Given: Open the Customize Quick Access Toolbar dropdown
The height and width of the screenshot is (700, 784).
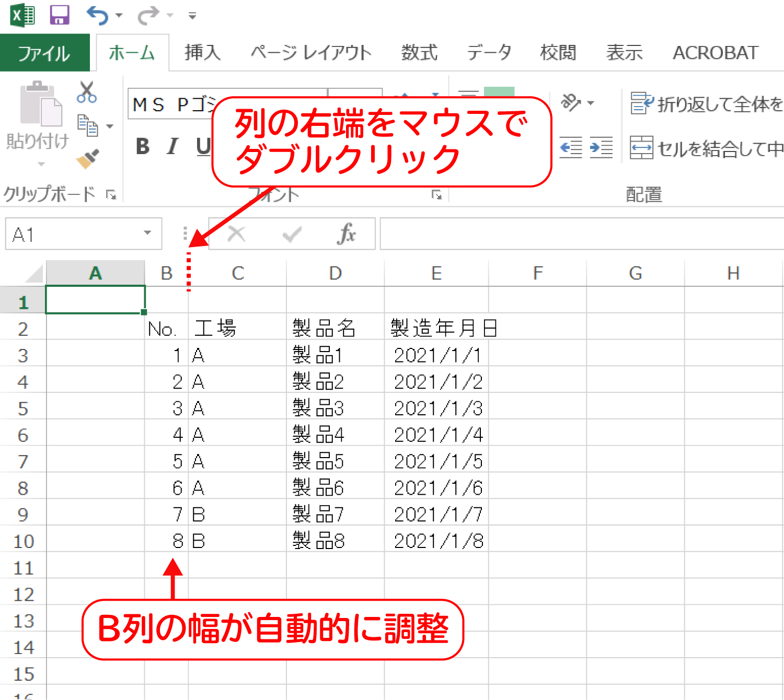Looking at the screenshot, I should tap(192, 16).
